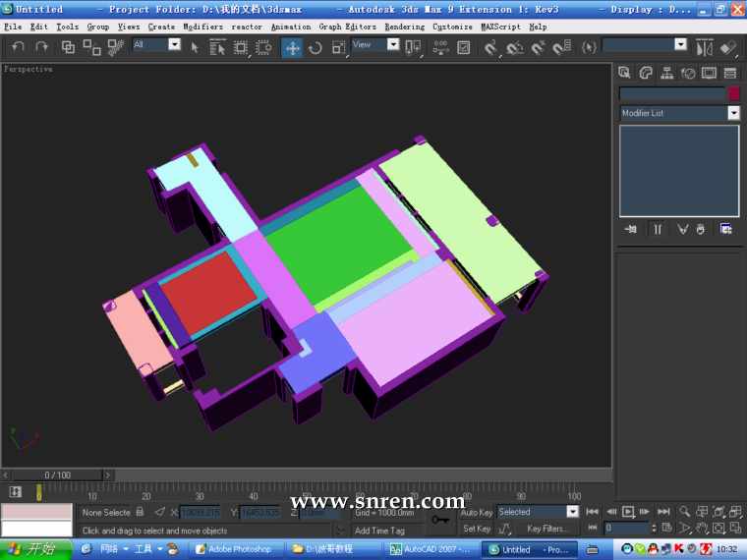Open the Select by Name dialog icon

[218, 47]
